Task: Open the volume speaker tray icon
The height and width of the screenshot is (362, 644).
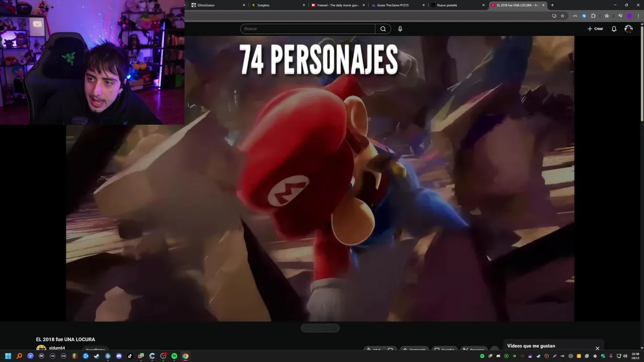Action: click(x=625, y=356)
